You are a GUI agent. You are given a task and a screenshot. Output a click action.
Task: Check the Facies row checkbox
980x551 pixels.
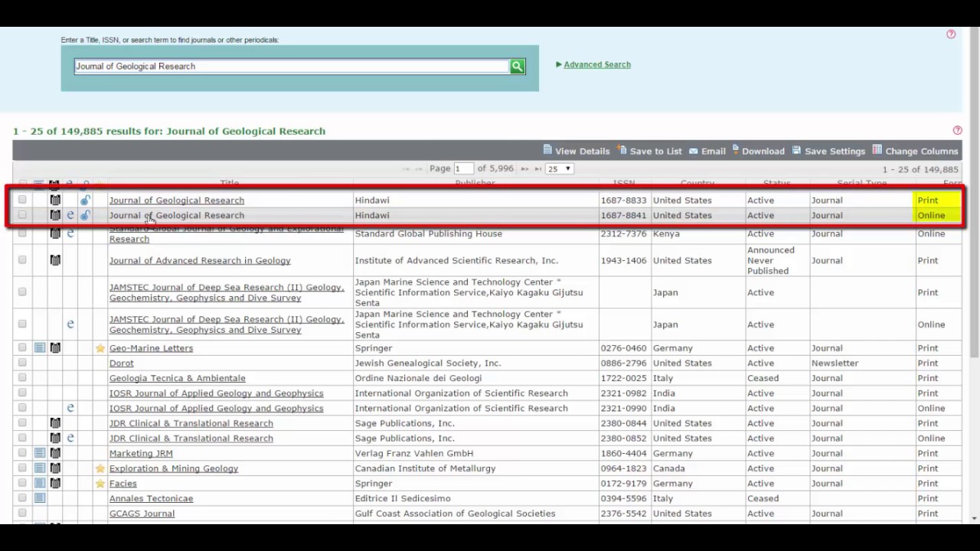coord(22,484)
